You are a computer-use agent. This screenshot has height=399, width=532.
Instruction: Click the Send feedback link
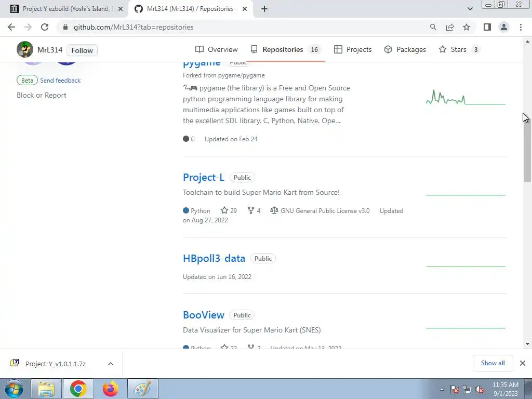[x=60, y=81]
